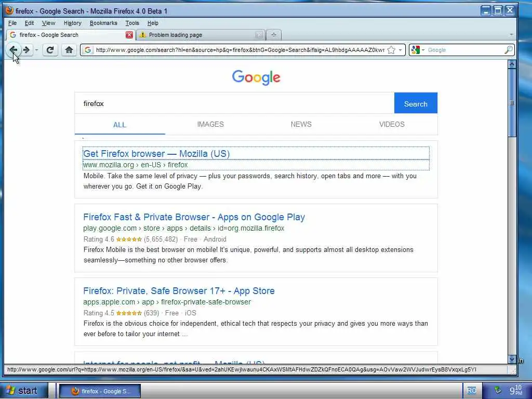Go back with the Back arrow button

13,50
